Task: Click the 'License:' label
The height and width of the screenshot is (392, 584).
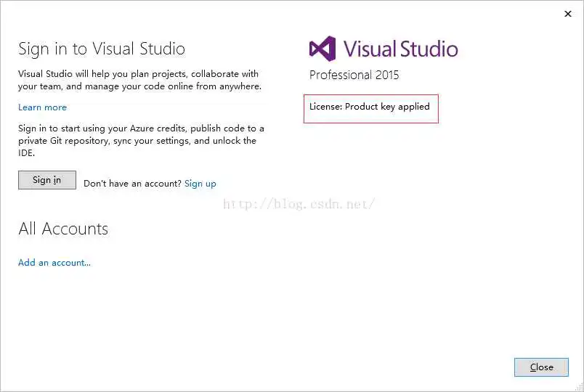Action: [325, 107]
